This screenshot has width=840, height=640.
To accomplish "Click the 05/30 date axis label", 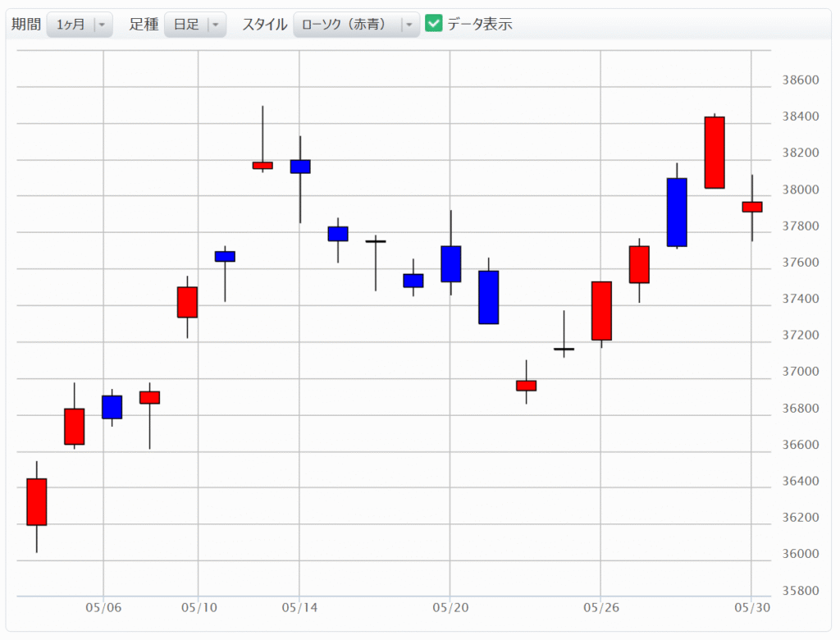I will pyautogui.click(x=752, y=608).
